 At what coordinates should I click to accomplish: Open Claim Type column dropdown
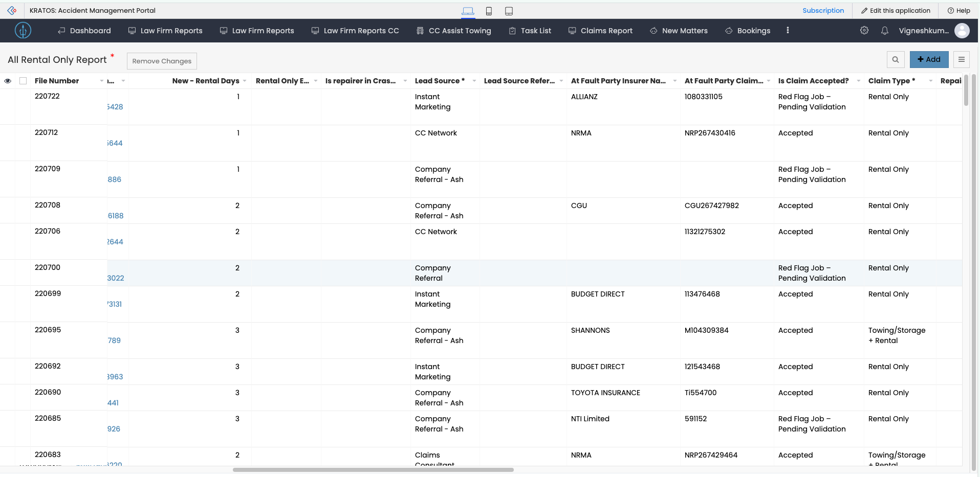click(x=930, y=81)
